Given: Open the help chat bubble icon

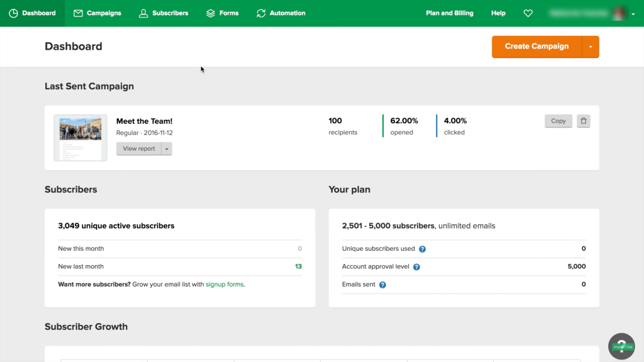Looking at the screenshot, I should tap(621, 346).
